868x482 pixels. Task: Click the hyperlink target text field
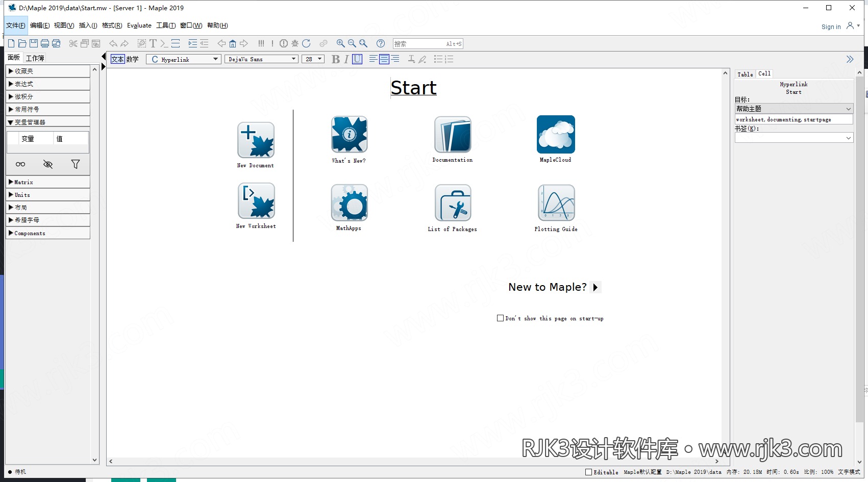coord(794,119)
